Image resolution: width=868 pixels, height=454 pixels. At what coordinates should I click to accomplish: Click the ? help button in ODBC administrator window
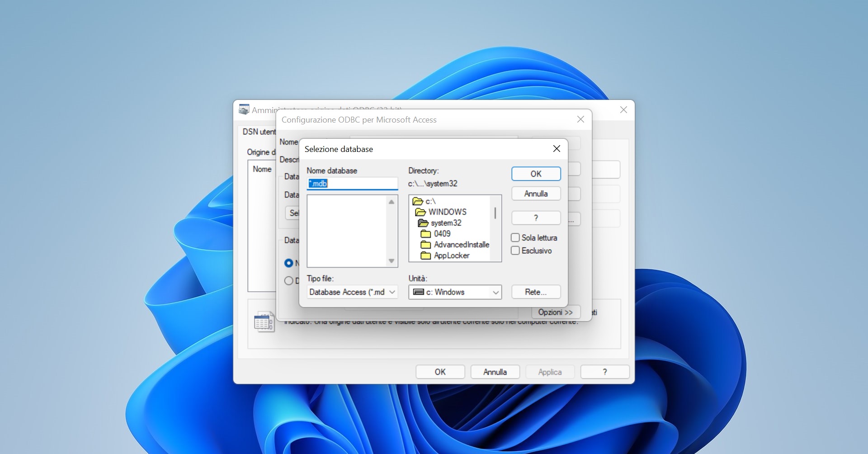[605, 372]
